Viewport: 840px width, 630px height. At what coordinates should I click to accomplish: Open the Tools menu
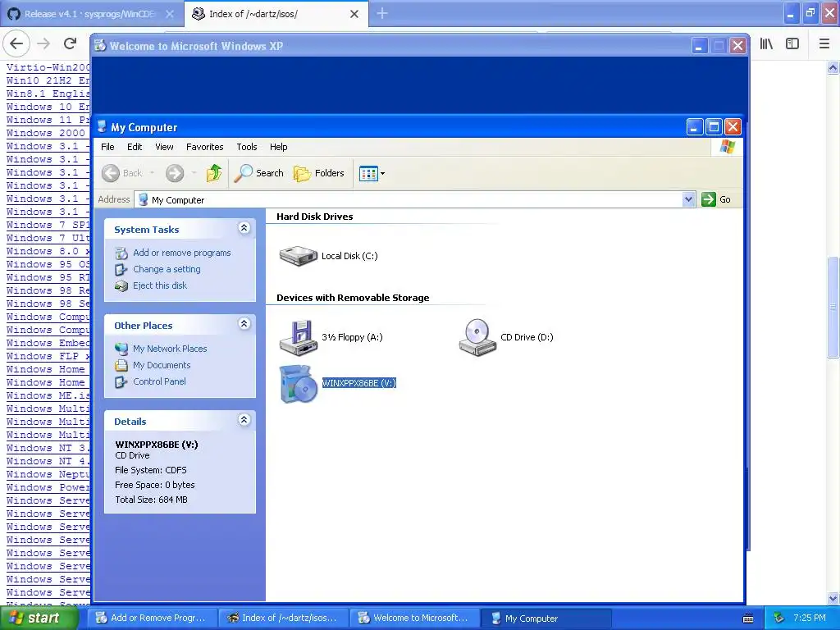coord(246,147)
